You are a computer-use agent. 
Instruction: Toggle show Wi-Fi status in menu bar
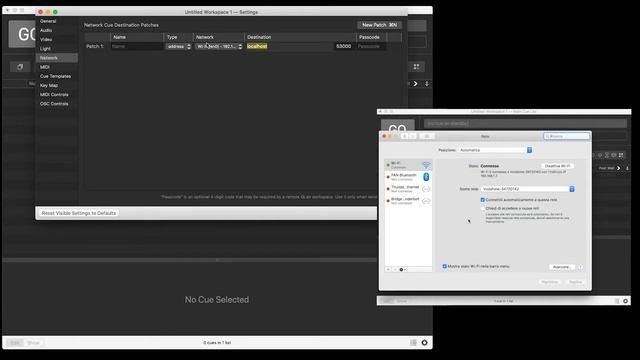pos(444,266)
